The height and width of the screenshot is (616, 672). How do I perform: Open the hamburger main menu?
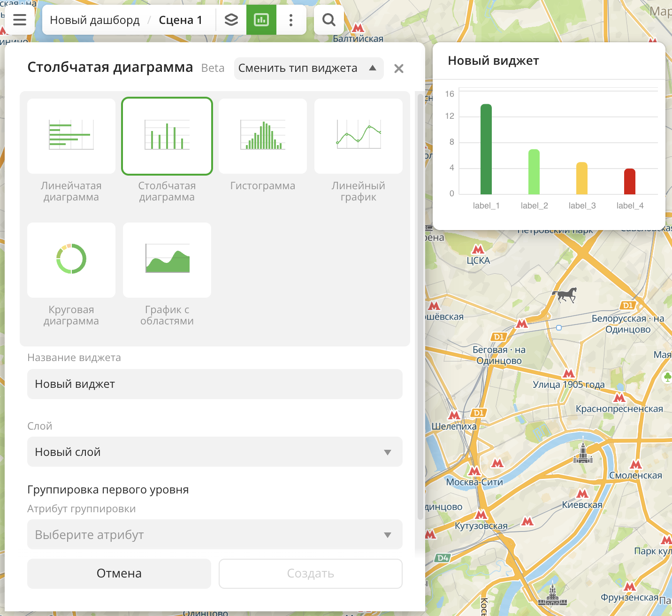tap(20, 20)
